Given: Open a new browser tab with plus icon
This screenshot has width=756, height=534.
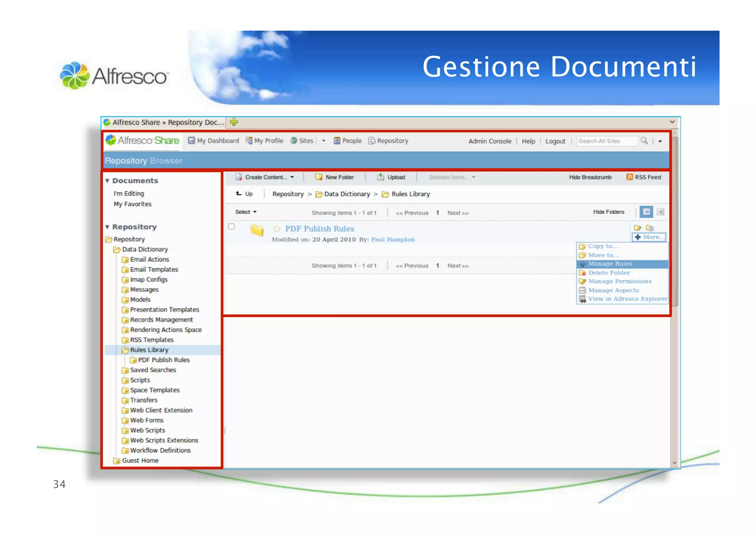Looking at the screenshot, I should pos(234,122).
